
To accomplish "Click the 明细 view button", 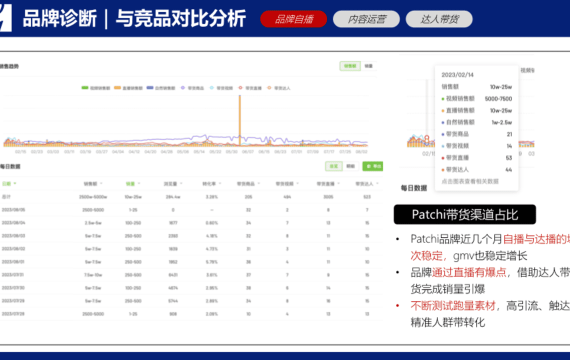I will click(x=350, y=166).
